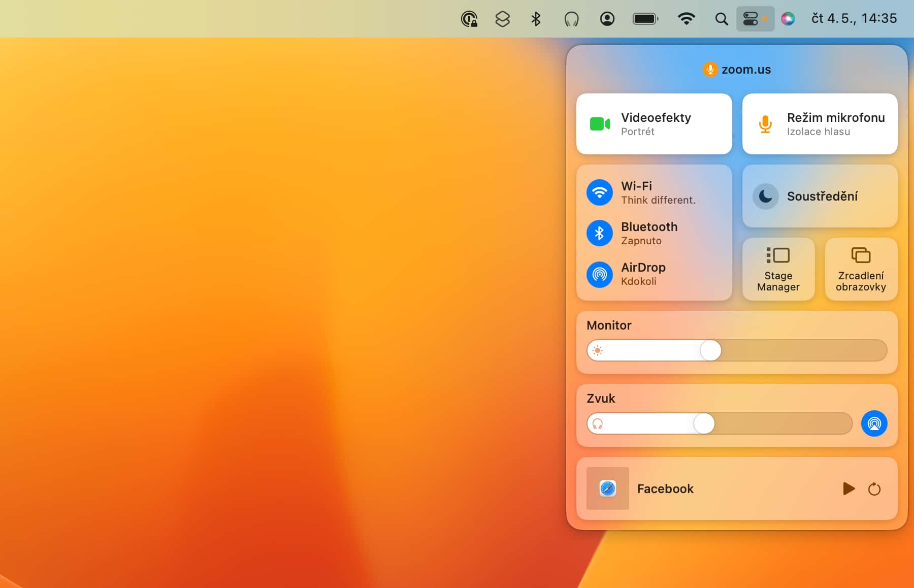914x588 pixels.
Task: Toggle AirDrop with its blue round icon
Action: [x=600, y=274]
